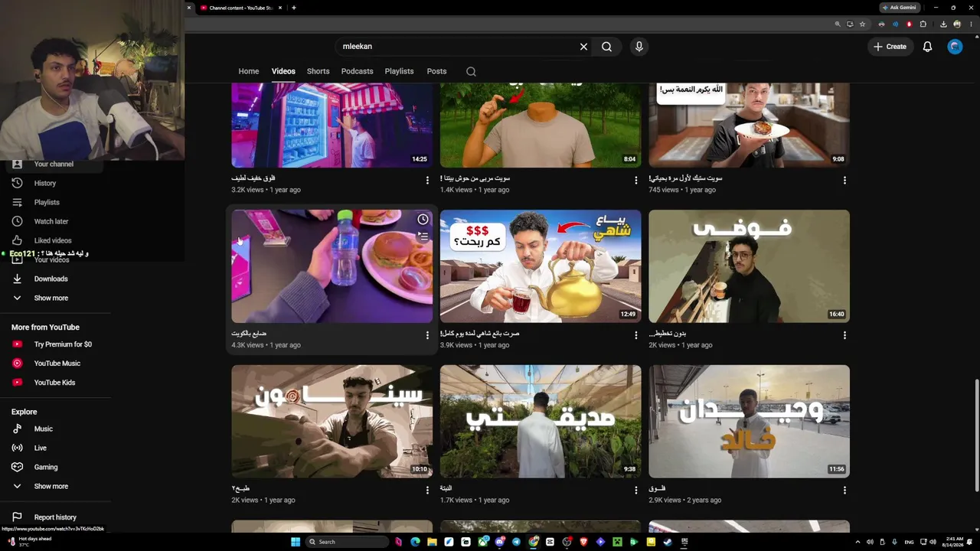The image size is (980, 551).
Task: Open options menu for 1.4K views video
Action: pos(635,181)
